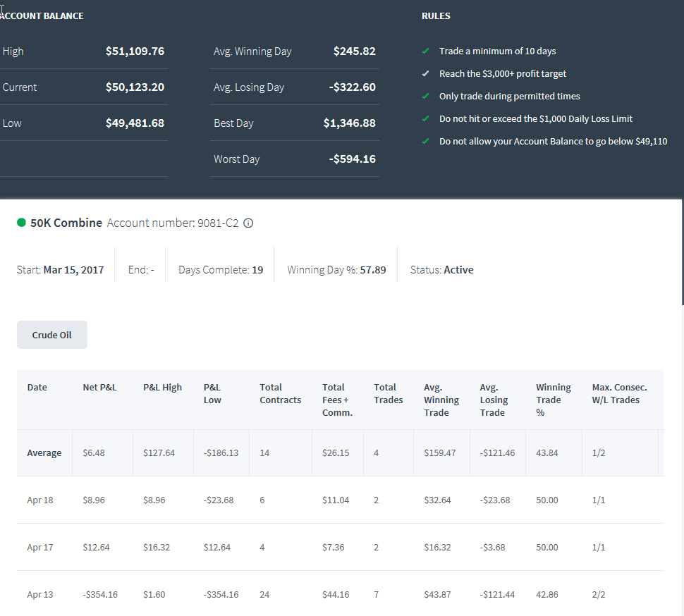Select the Apr 18 row date
The image size is (684, 616).
[40, 500]
